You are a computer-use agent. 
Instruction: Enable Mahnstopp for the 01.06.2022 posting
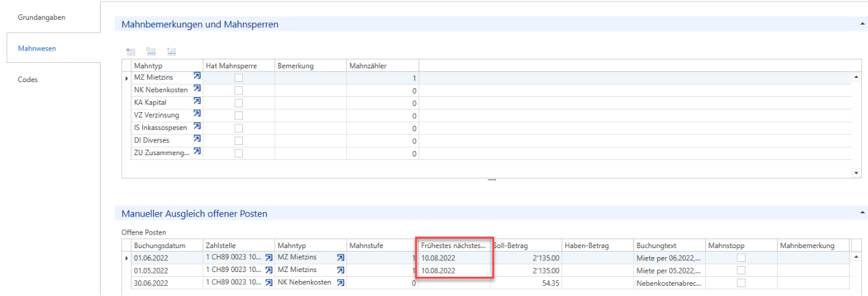[x=741, y=258]
